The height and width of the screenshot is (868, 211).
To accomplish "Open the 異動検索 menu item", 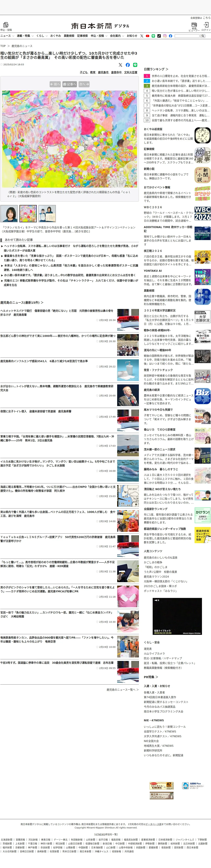I will pyautogui.click(x=69, y=36).
